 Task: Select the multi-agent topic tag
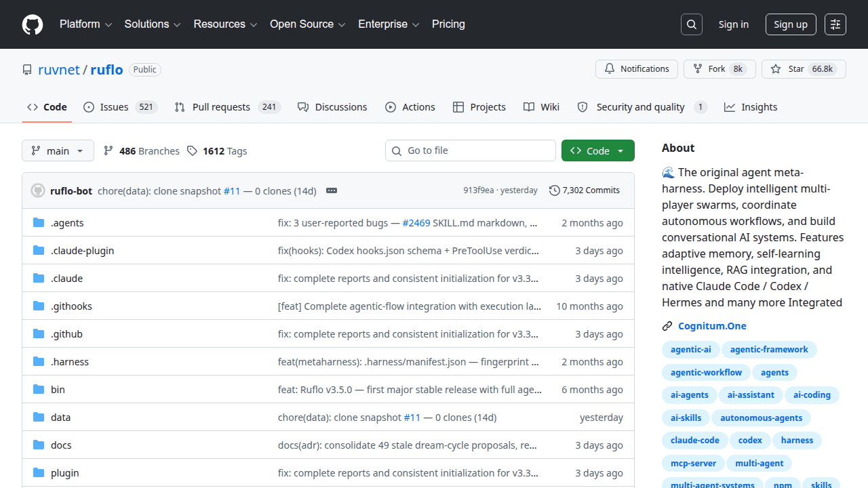point(759,464)
